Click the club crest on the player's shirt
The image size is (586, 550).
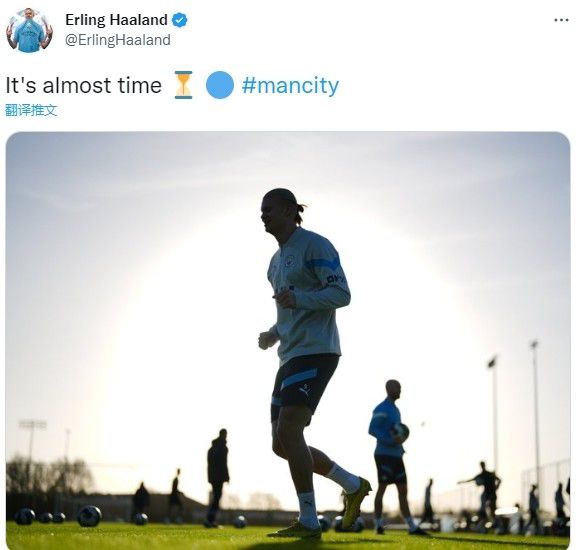(x=289, y=261)
